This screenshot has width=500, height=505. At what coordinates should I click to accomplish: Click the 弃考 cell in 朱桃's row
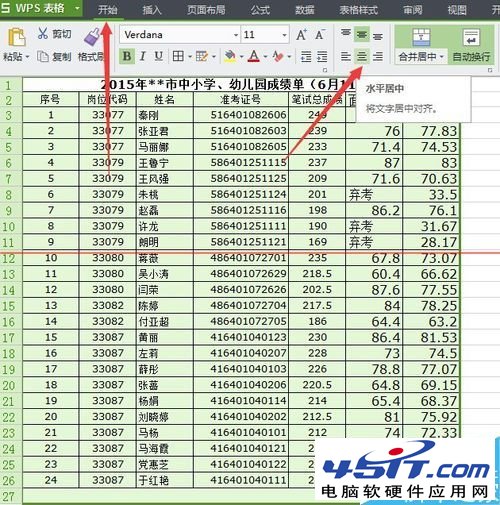click(x=374, y=194)
